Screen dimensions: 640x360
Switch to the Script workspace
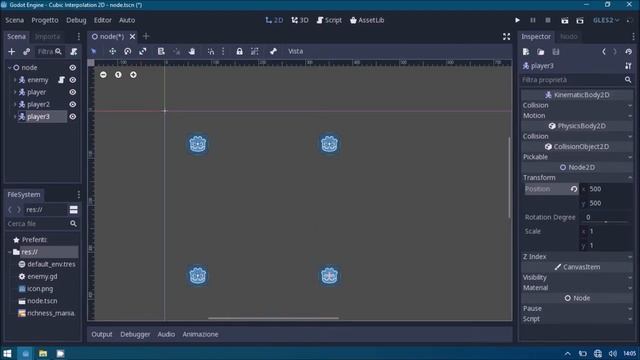point(329,20)
